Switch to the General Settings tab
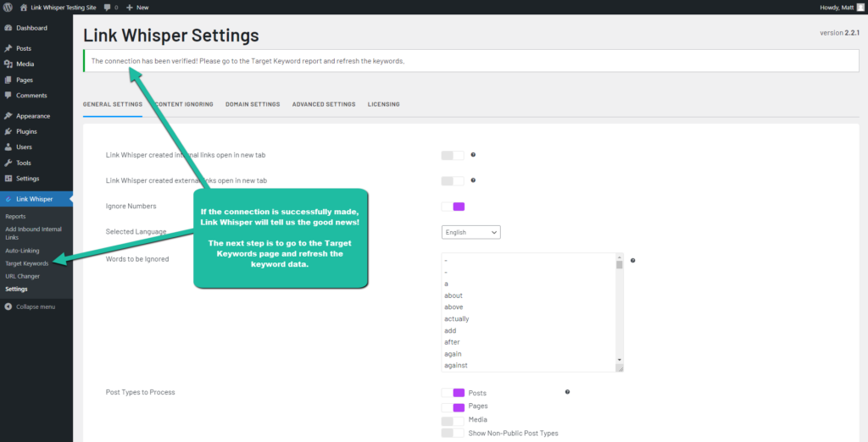Viewport: 868px width, 442px height. tap(113, 104)
